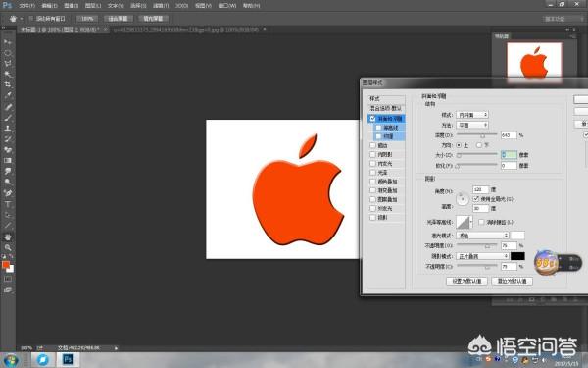Switch to second document tab (.jpg)
Screen dimensions: 588x368
pos(186,29)
